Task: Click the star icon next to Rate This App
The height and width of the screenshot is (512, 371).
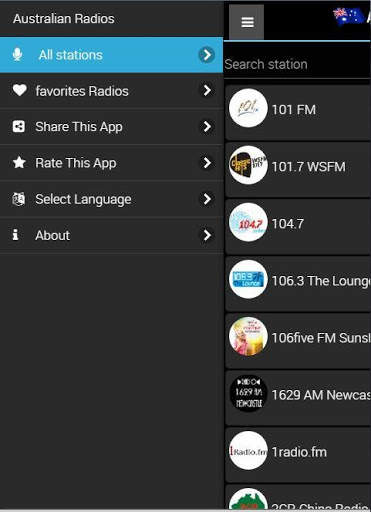Action: [19, 162]
